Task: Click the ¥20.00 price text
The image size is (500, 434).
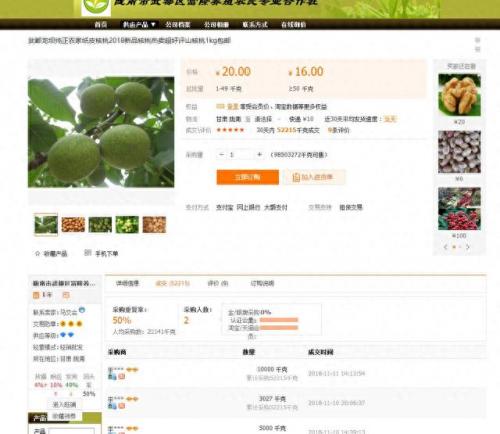Action: pyautogui.click(x=233, y=72)
